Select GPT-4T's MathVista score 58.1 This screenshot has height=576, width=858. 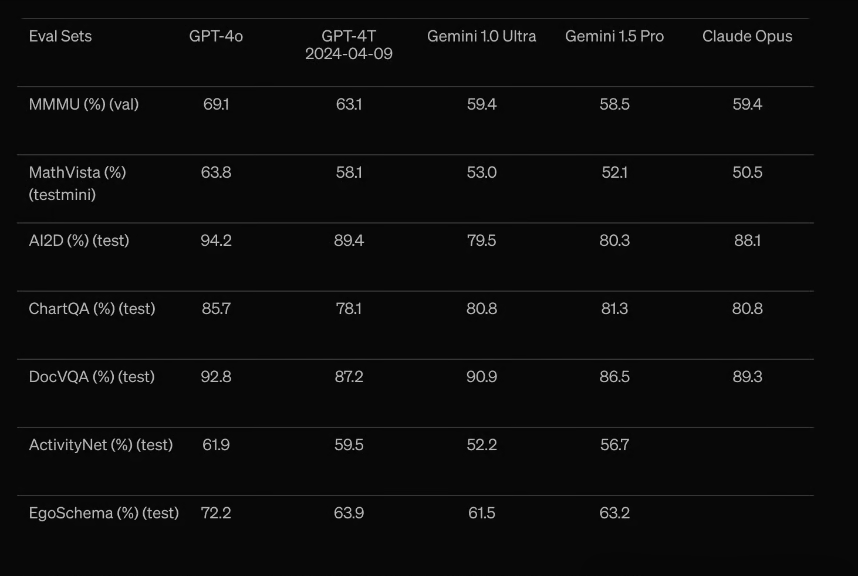coord(349,172)
